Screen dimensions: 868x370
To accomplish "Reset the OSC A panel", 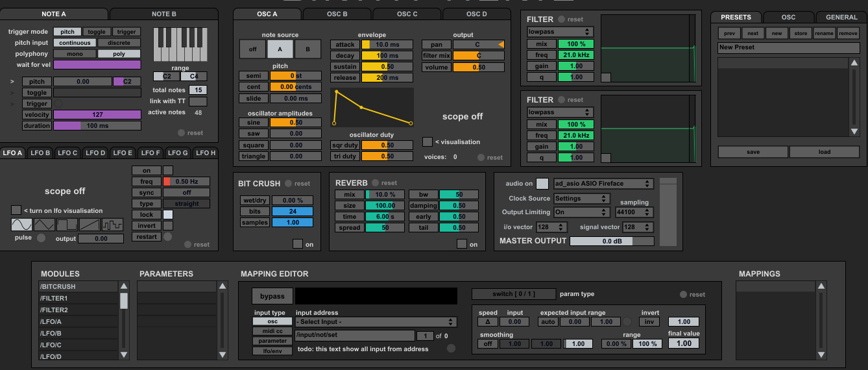I will [x=481, y=157].
